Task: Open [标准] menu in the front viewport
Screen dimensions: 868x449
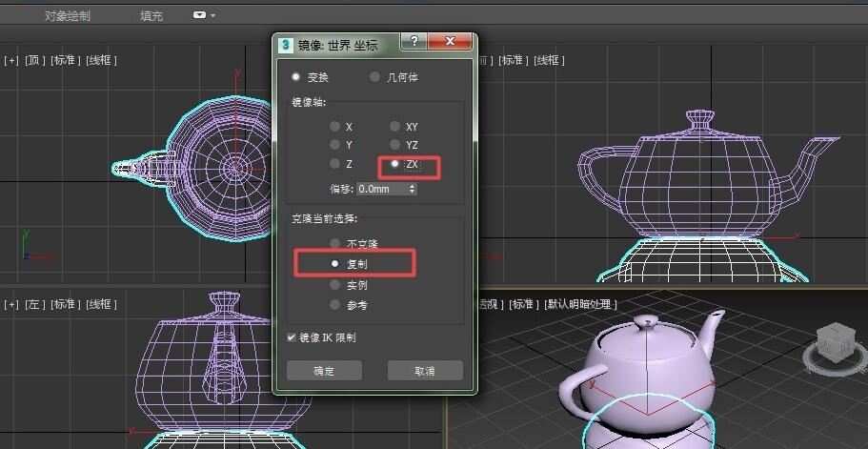Action: [514, 60]
